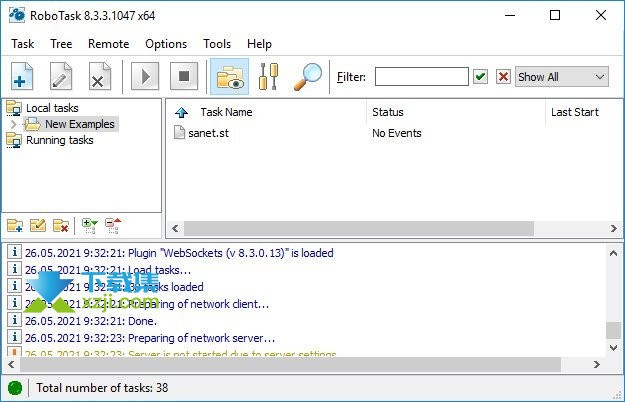625x402 pixels.
Task: Click info icon beside Done. log entry
Action: pyautogui.click(x=14, y=320)
